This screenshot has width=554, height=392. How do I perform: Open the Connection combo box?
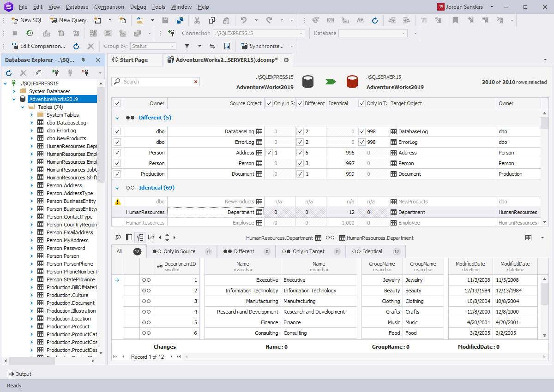259,33
